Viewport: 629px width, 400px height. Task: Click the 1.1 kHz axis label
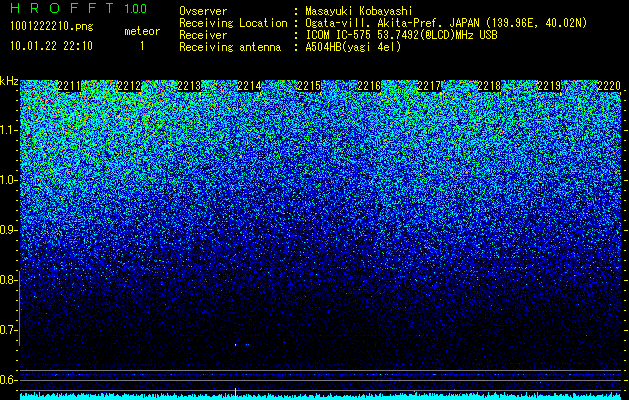coord(8,130)
